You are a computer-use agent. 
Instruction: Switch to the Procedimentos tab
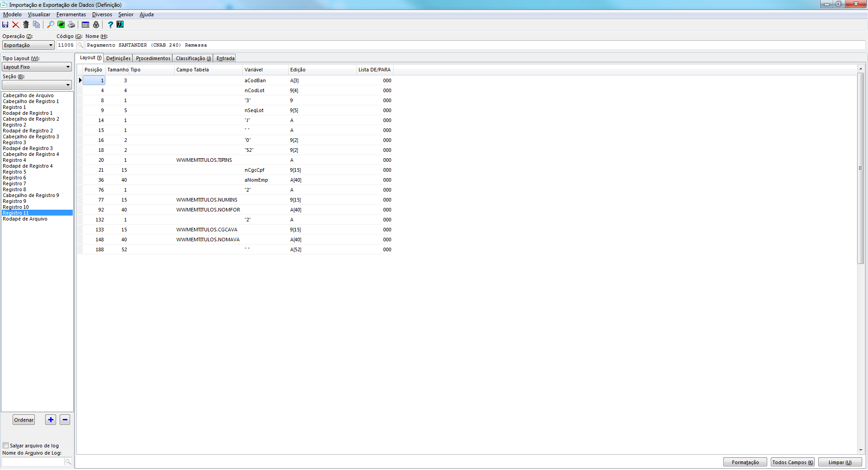tap(153, 58)
